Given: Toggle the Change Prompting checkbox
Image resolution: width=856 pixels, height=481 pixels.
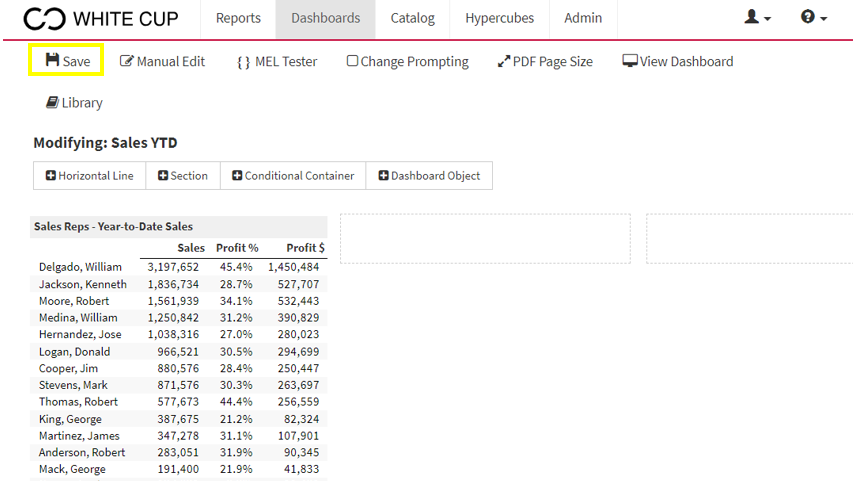Looking at the screenshot, I should pyautogui.click(x=352, y=61).
